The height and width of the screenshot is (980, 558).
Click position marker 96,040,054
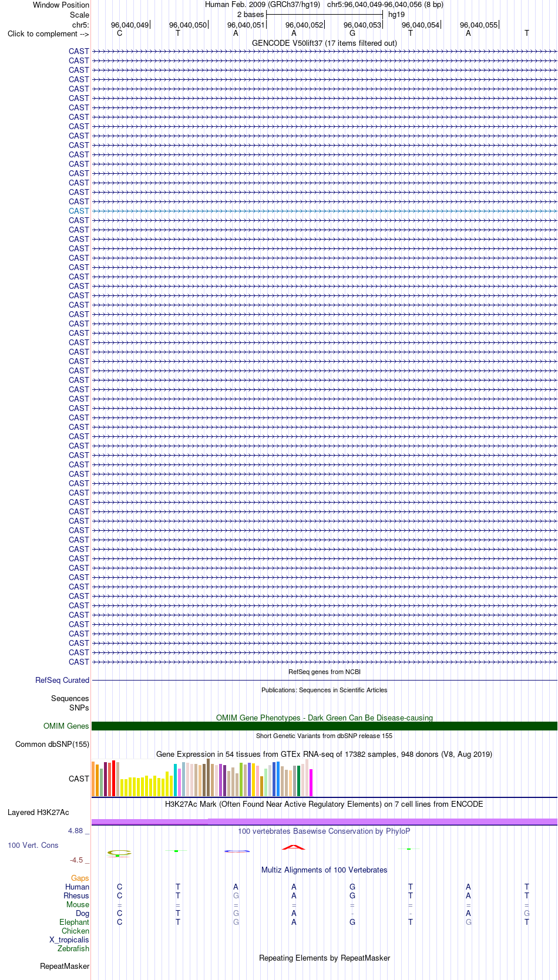[421, 25]
